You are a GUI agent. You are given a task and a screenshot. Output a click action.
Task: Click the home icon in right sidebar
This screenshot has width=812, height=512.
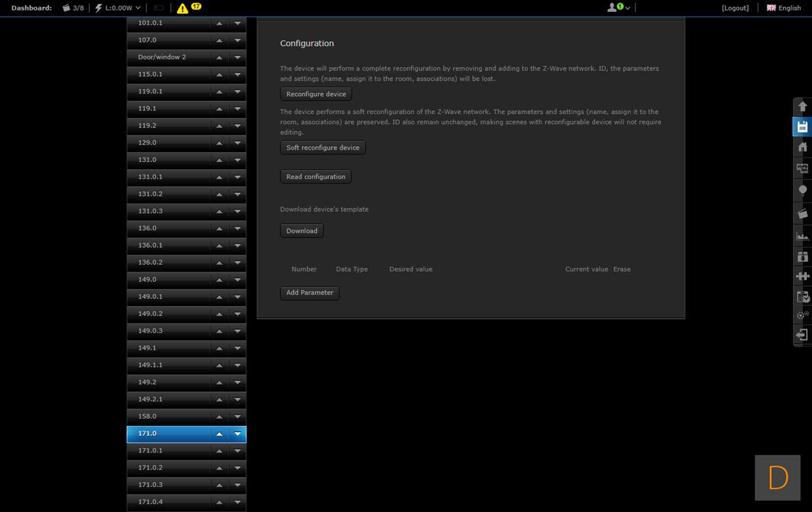coord(803,147)
